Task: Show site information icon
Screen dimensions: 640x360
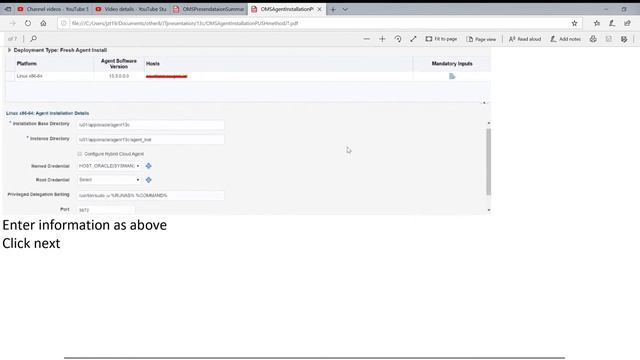Action: 64,23
